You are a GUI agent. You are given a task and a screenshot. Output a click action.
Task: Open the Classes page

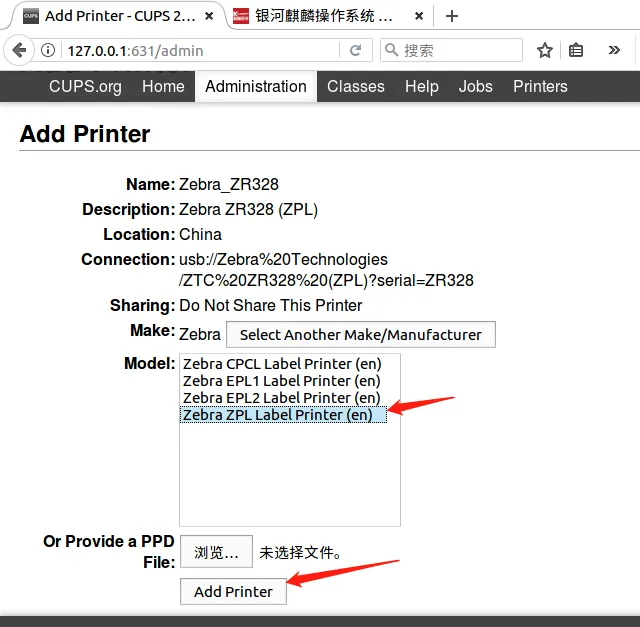pyautogui.click(x=356, y=86)
